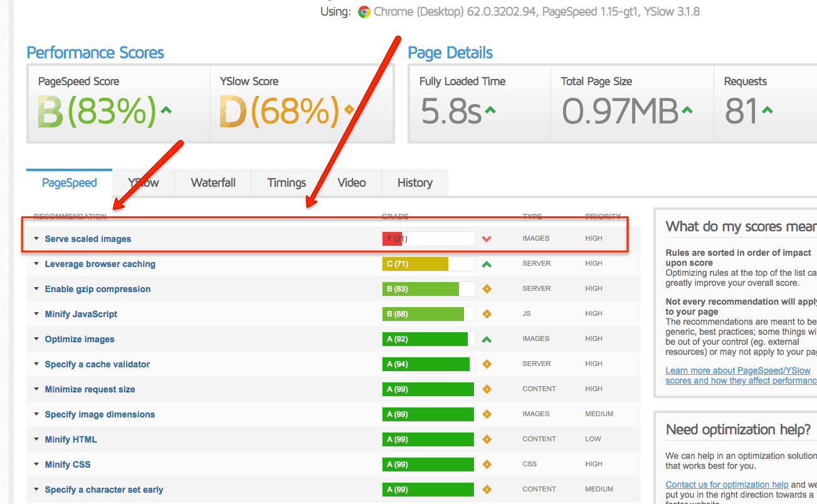The height and width of the screenshot is (504, 817).
Task: Click green trend arrow beside PageSpeed Score
Action: 166,110
